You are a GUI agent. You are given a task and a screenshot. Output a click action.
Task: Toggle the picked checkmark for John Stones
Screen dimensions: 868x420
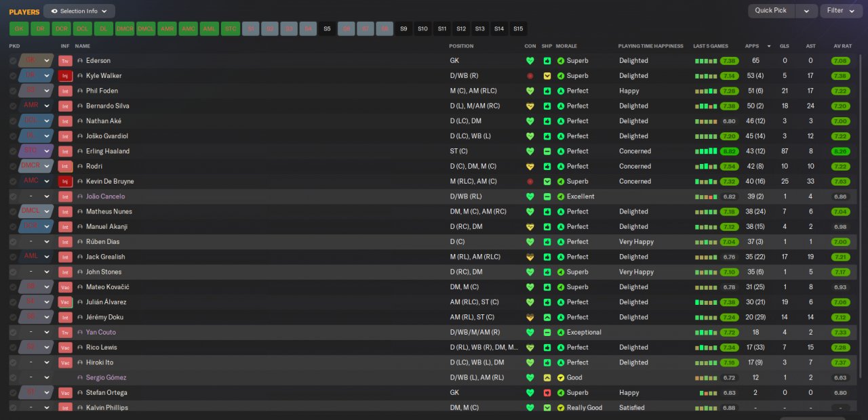(13, 272)
